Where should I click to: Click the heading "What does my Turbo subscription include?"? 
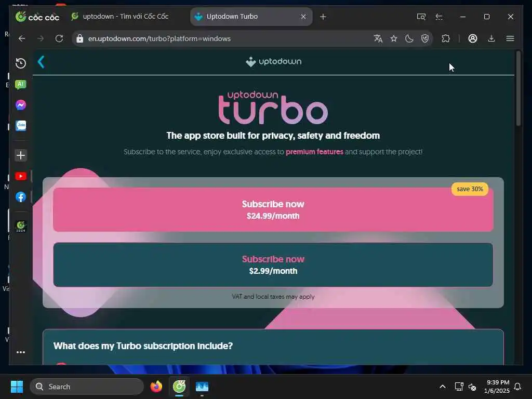click(143, 346)
